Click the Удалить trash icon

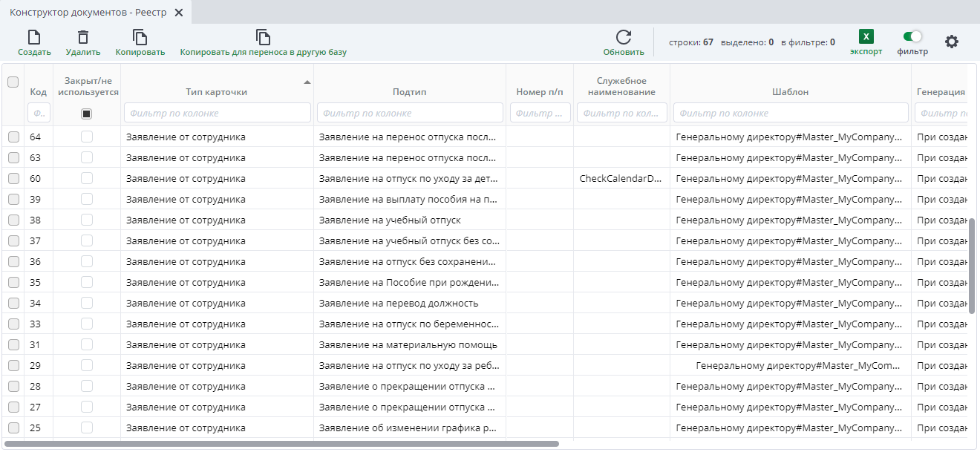click(x=83, y=38)
